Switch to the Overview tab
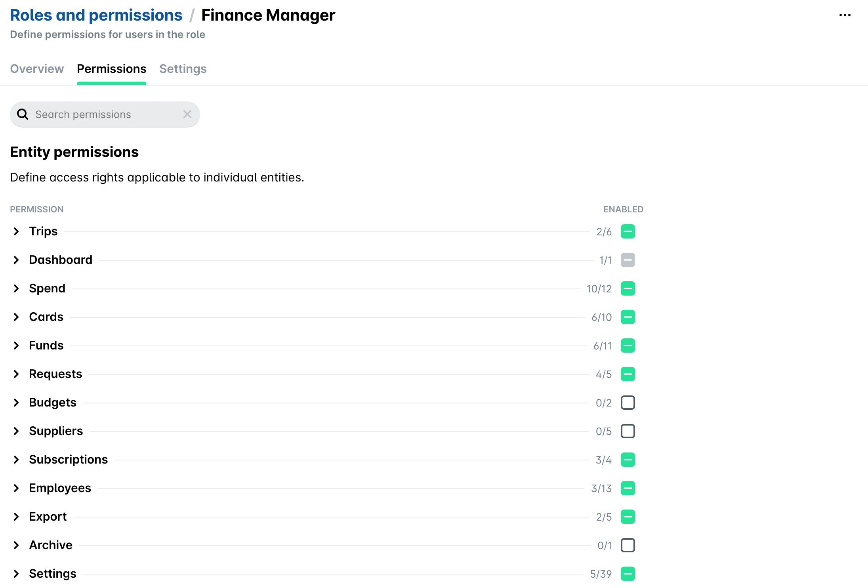Viewport: 868px width, 588px height. click(37, 69)
